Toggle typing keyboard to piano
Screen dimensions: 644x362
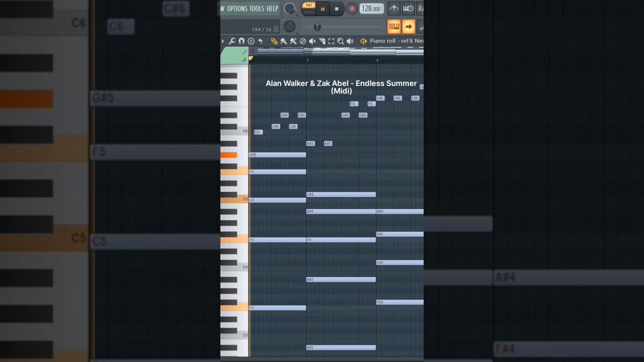[x=394, y=27]
